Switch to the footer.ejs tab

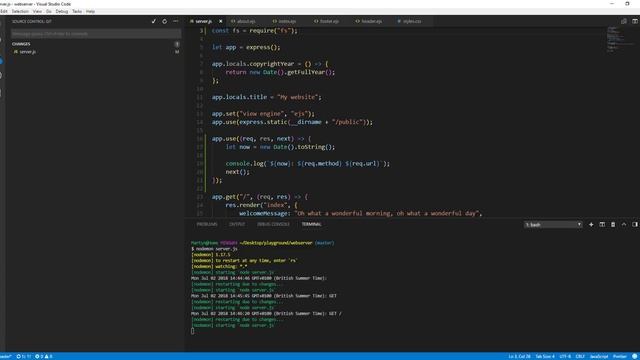(x=327, y=21)
